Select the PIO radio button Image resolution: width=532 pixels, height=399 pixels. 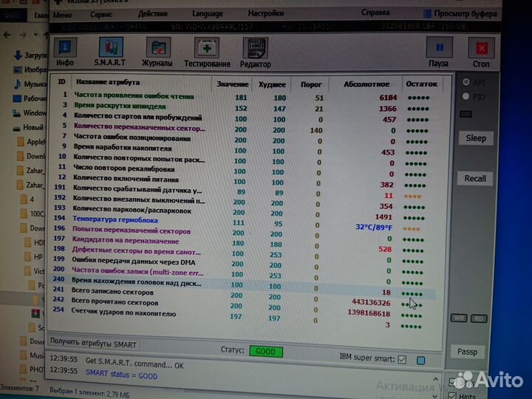coord(466,96)
